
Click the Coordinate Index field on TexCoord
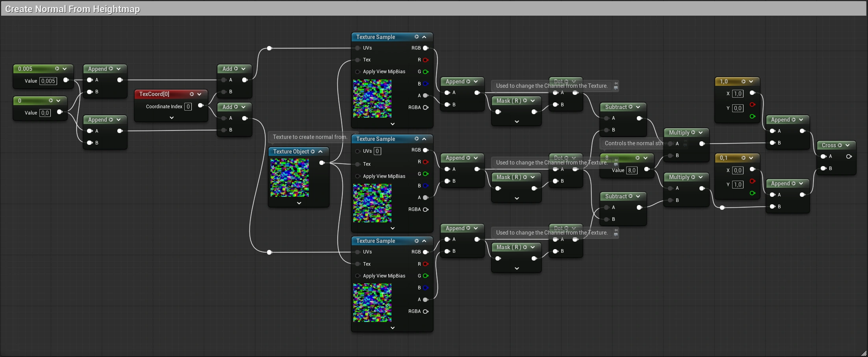pos(188,107)
